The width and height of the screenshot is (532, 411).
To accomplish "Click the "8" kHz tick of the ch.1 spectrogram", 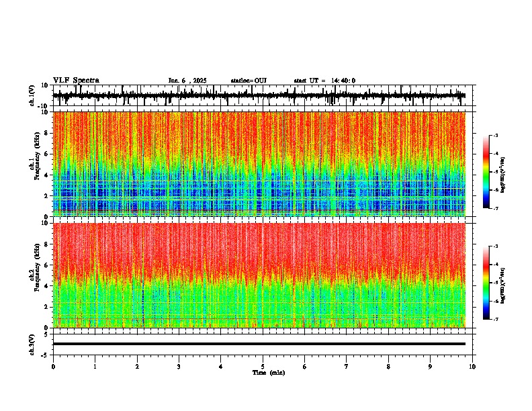I will [x=46, y=133].
